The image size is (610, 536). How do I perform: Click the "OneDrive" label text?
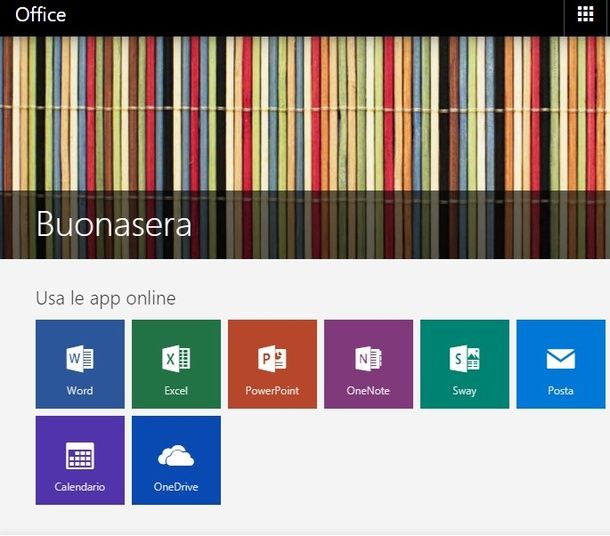point(176,487)
